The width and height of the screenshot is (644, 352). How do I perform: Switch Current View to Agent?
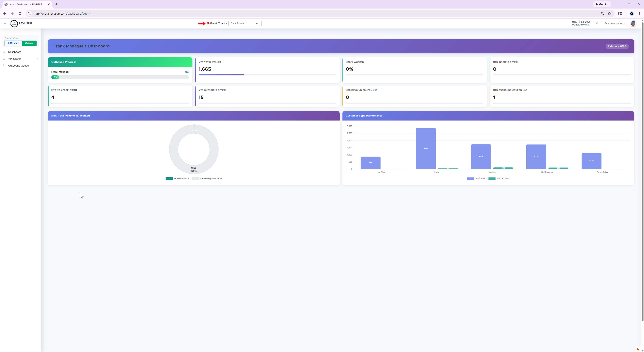[x=29, y=43]
